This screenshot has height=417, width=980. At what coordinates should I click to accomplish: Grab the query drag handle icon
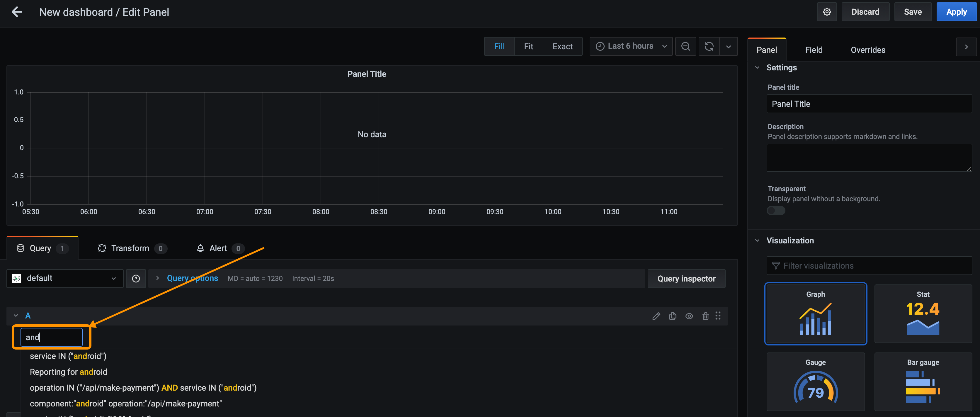click(x=718, y=316)
